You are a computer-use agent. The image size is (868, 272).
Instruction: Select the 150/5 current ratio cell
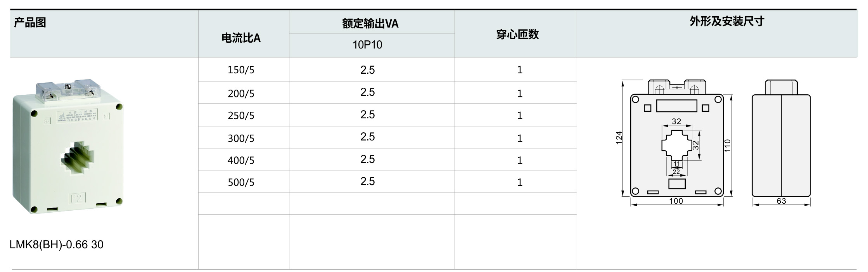pyautogui.click(x=241, y=70)
